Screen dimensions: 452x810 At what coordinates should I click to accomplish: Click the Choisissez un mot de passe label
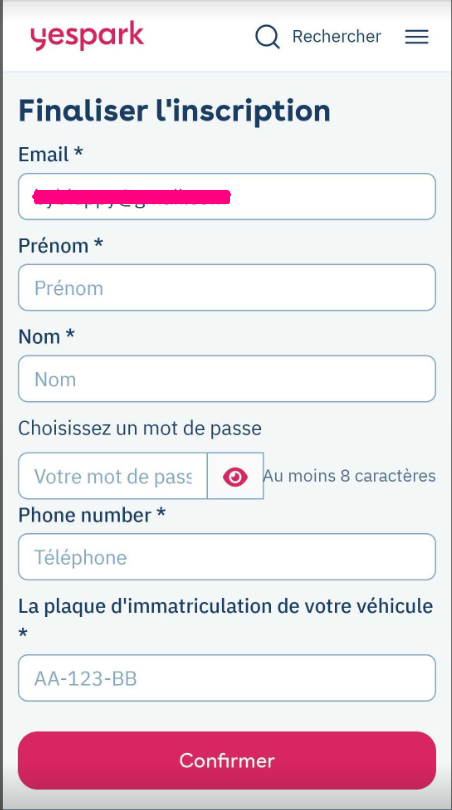(x=140, y=428)
